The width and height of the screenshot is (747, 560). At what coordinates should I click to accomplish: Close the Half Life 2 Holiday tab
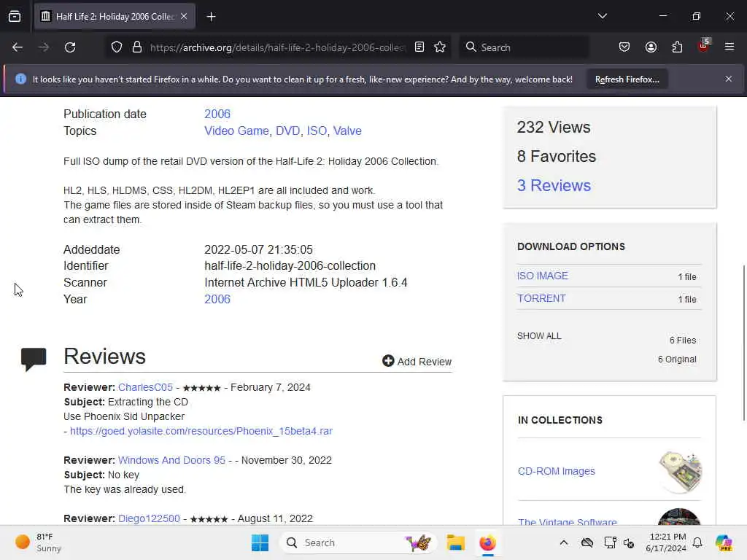click(184, 16)
